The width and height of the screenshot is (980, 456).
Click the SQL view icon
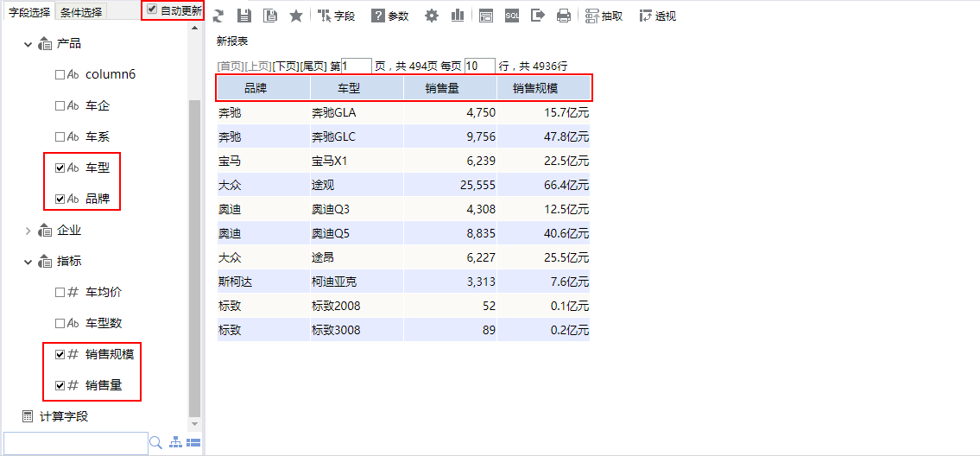pyautogui.click(x=513, y=16)
